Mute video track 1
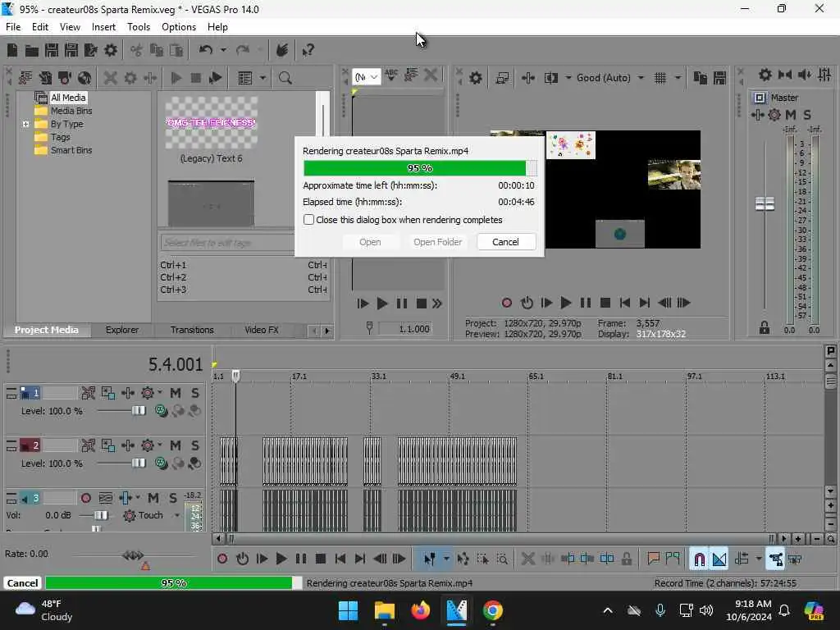Viewport: 840px width, 630px height. pos(176,393)
